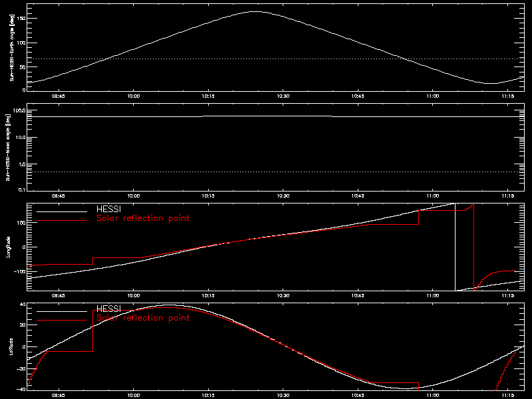Image resolution: width=532 pixels, height=399 pixels.
Task: Click red legend line in Longitude plot
Action: [62, 221]
